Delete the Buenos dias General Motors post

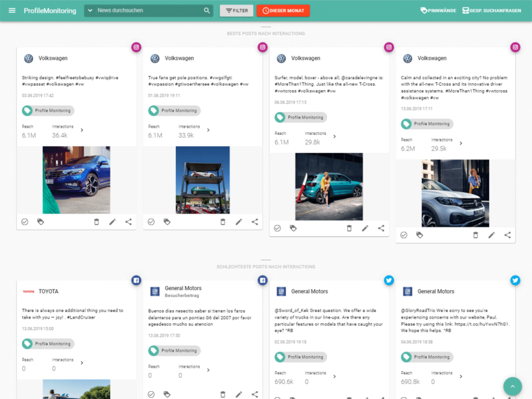coord(223,394)
